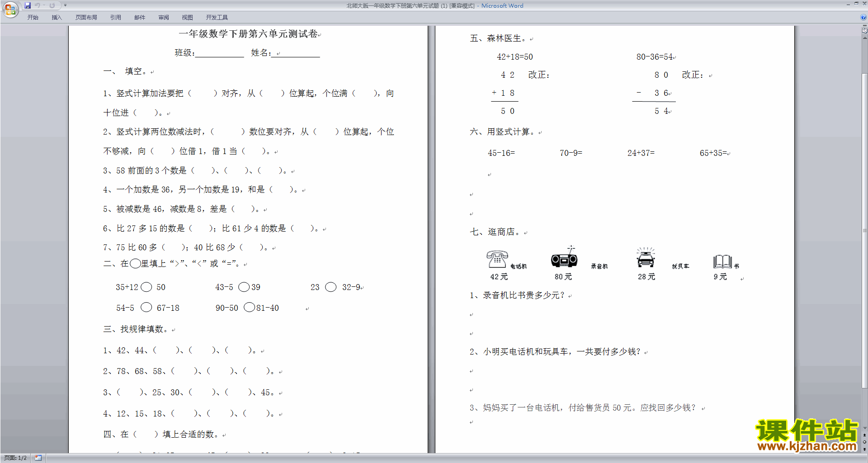The width and height of the screenshot is (868, 463).
Task: Click the heading 三、找规律填数。
Action: (137, 329)
